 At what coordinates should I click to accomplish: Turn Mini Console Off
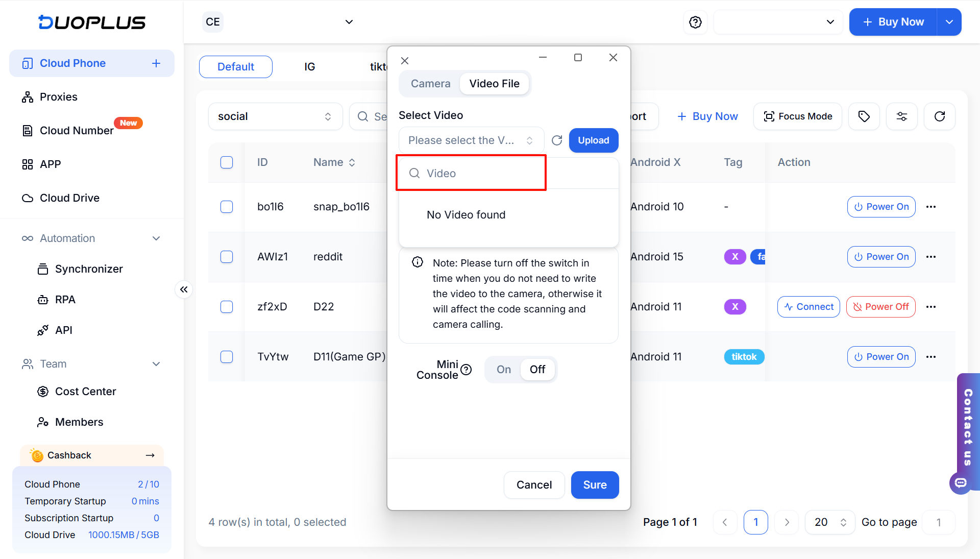click(537, 370)
